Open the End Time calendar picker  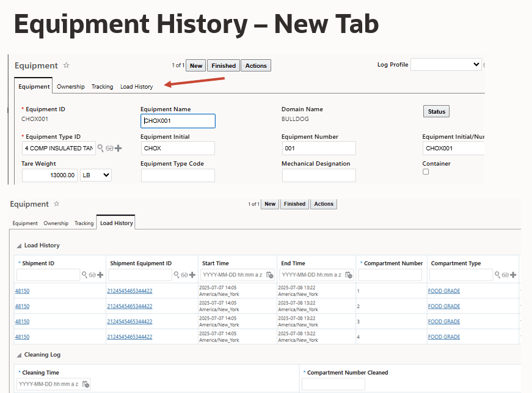coord(348,275)
